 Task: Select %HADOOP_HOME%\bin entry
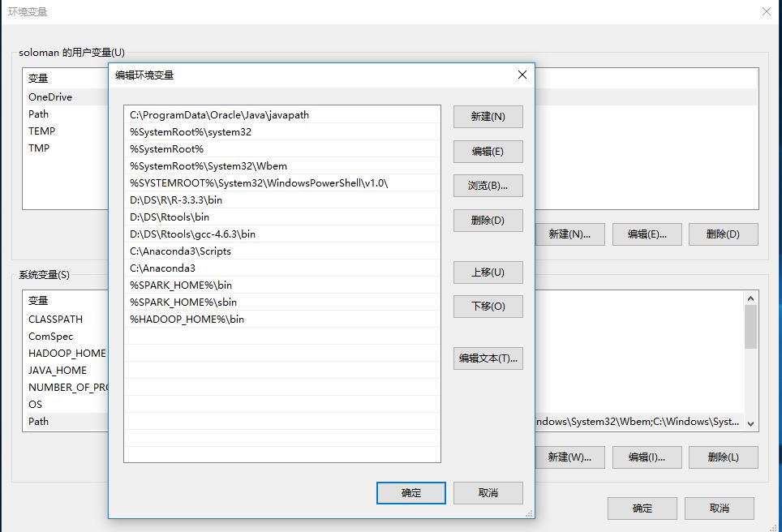tap(282, 319)
